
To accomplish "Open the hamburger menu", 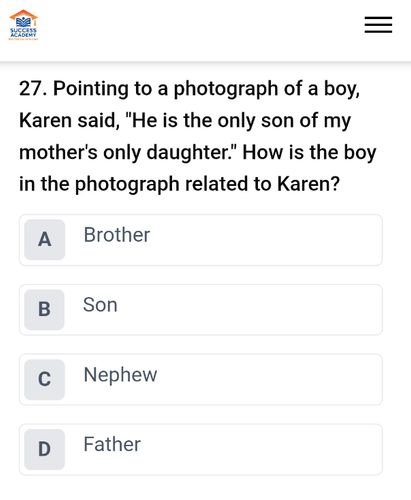I will 378,25.
